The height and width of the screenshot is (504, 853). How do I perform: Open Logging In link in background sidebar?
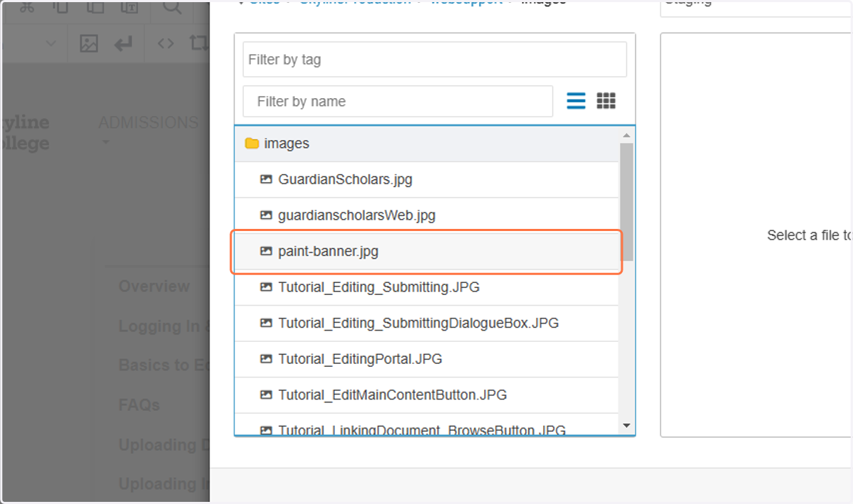coord(164,326)
